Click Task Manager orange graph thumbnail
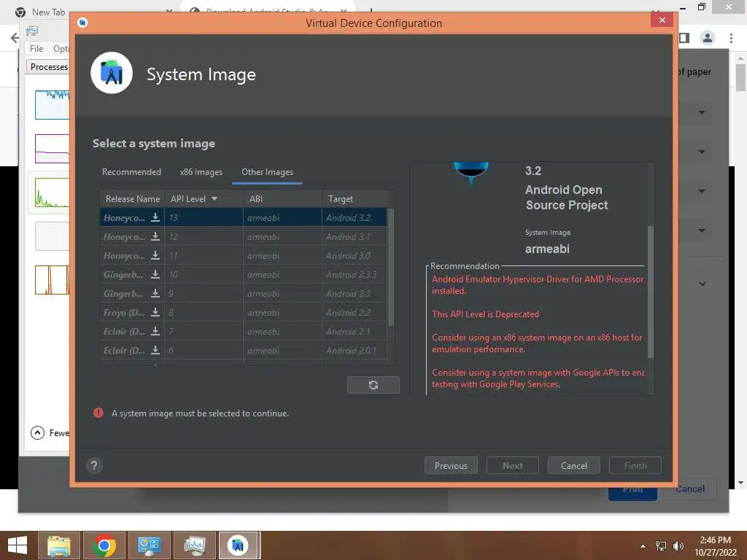Screen dimensions: 747x560 pyautogui.click(x=53, y=280)
